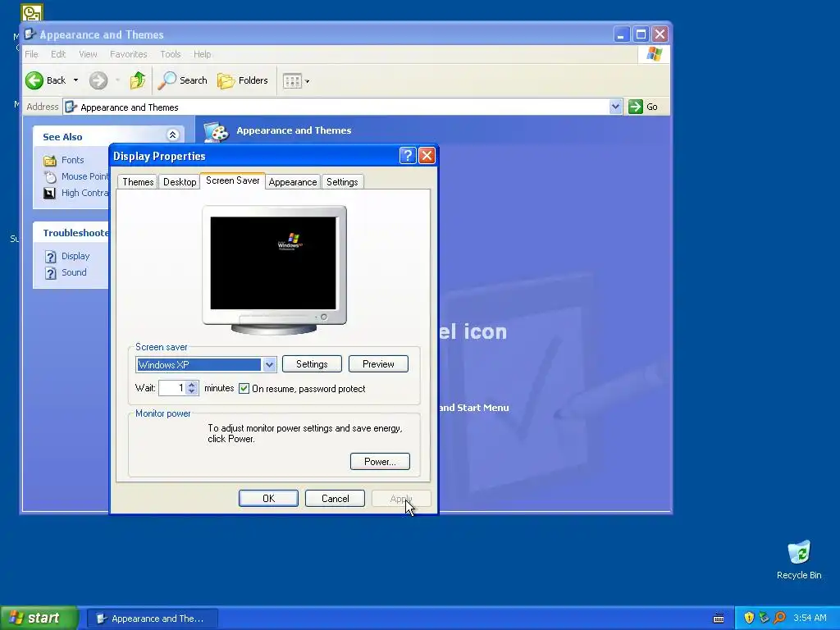Viewport: 840px width, 630px height.
Task: Open the Favorites menu
Action: coord(129,54)
